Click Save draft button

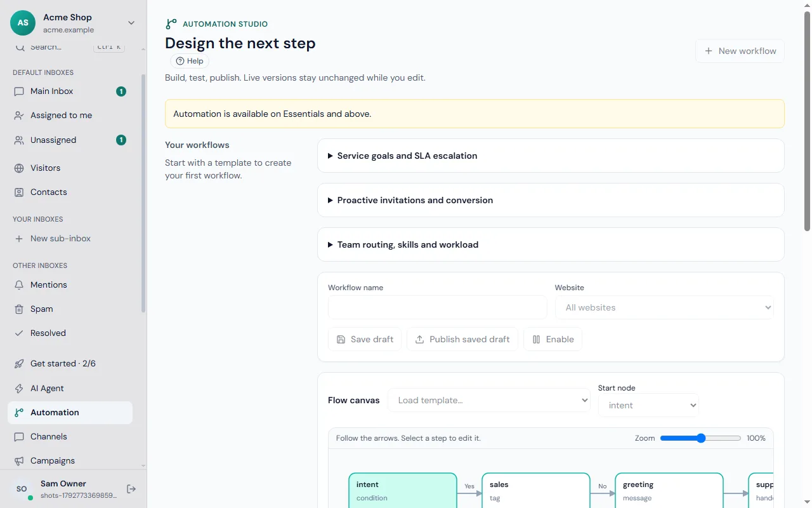365,339
